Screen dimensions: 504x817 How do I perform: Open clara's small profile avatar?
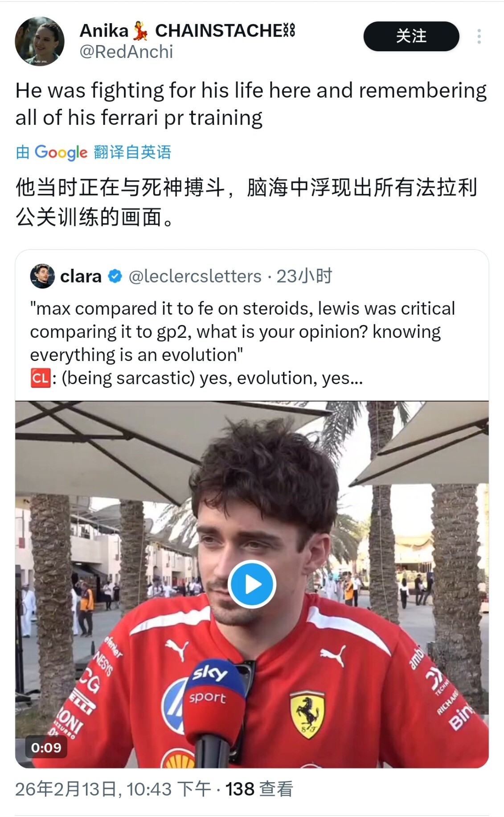pos(42,276)
